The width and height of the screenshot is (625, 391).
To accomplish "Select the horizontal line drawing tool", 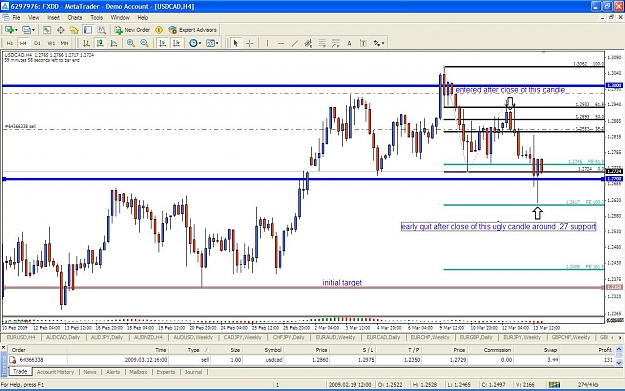I will [281, 43].
